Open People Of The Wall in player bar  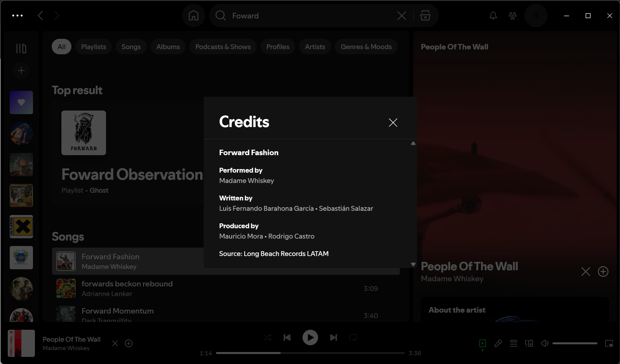(71, 339)
